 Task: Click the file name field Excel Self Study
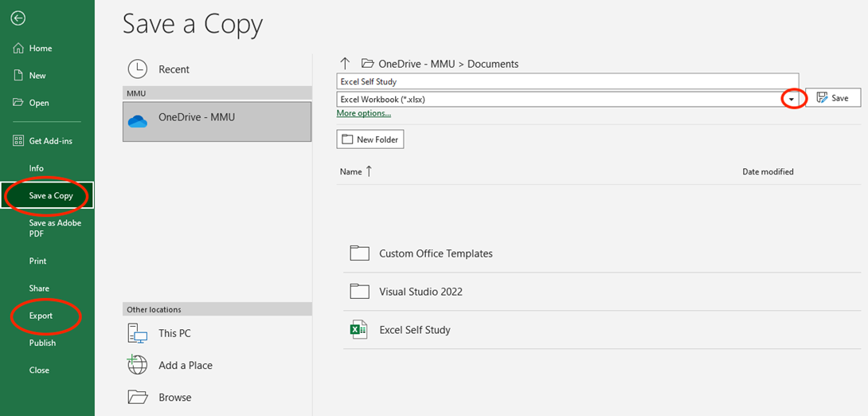point(568,81)
